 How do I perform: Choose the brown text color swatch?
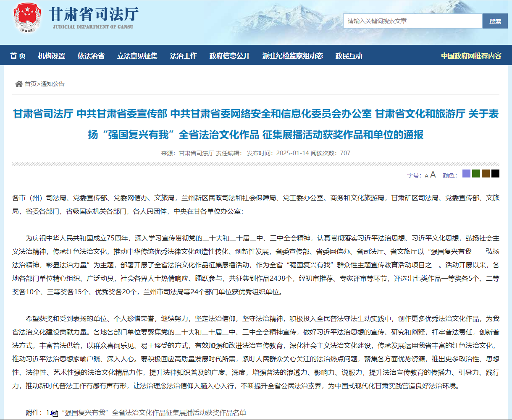click(486, 174)
